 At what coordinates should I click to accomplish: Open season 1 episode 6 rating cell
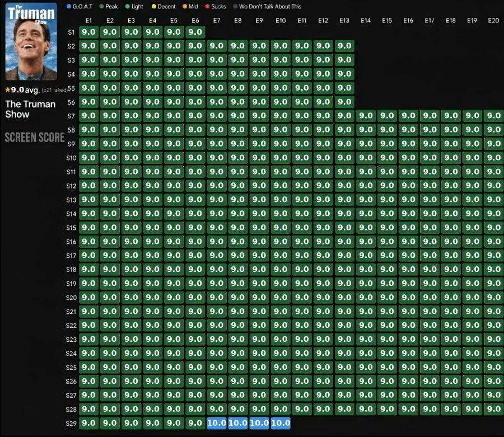click(195, 32)
